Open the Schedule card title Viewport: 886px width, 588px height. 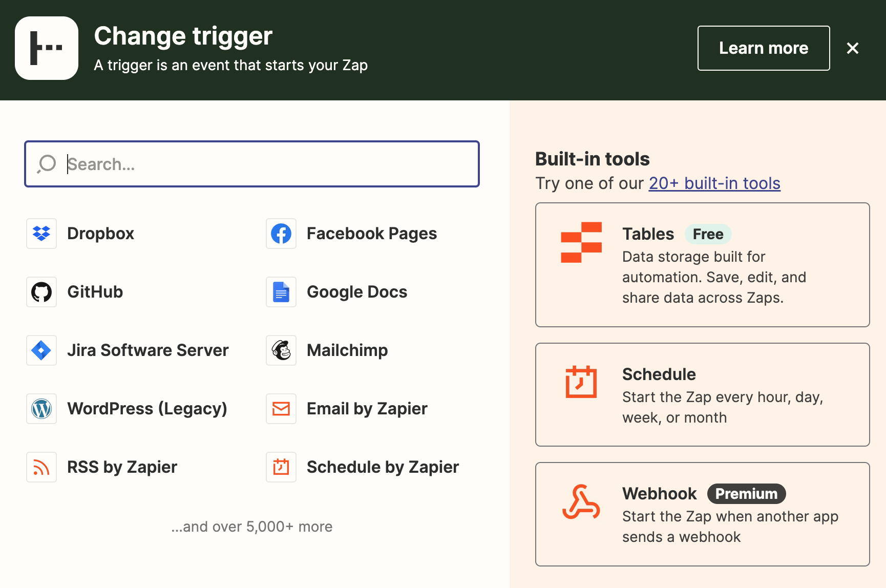[x=659, y=374]
